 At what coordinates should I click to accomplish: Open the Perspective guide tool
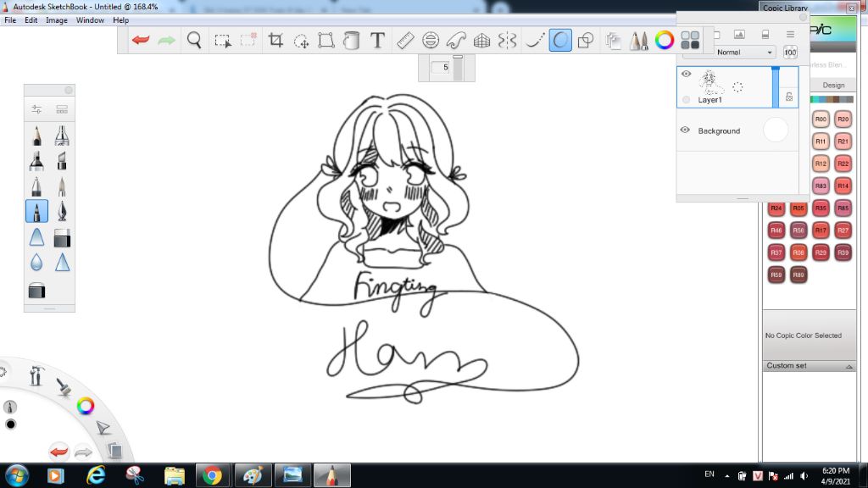481,40
